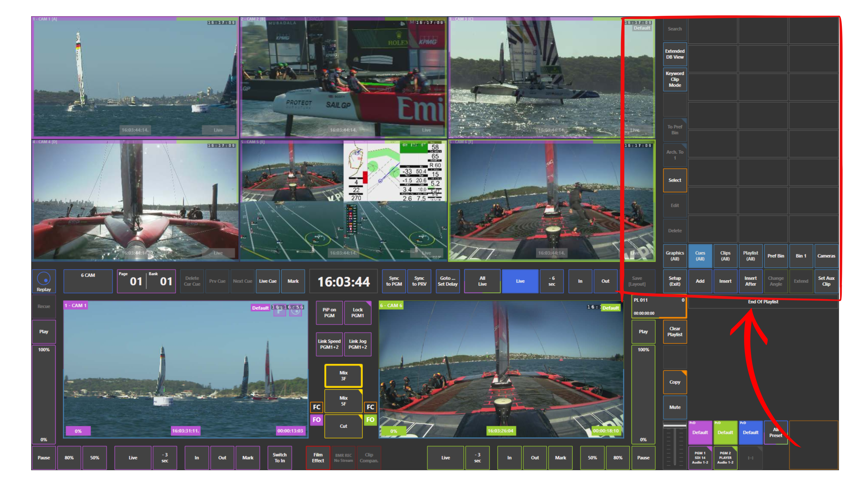Click the -6 sec button

pos(552,281)
